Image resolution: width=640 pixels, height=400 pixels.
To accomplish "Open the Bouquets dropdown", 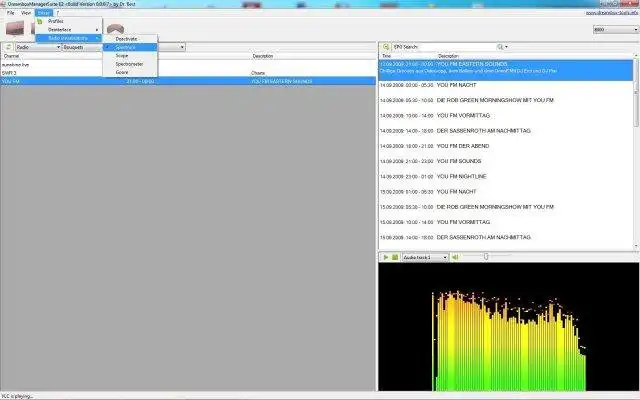I will (x=82, y=47).
